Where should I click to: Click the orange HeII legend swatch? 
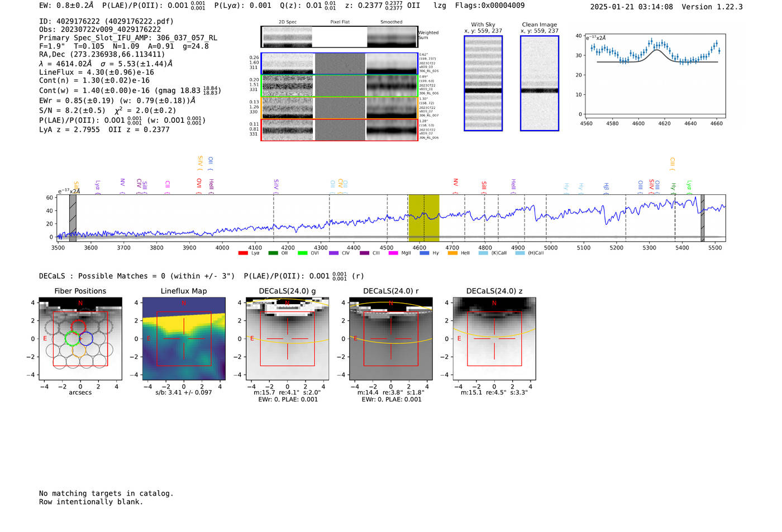452,253
